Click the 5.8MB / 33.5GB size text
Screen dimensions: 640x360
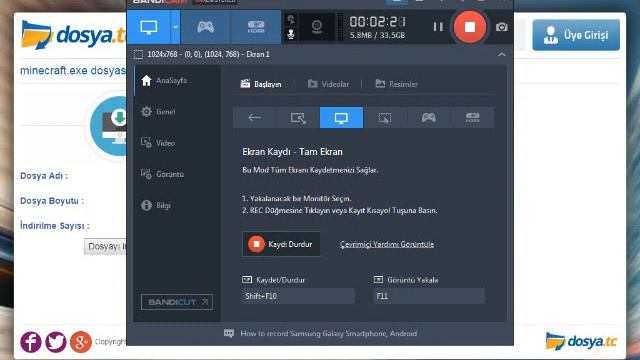point(378,36)
